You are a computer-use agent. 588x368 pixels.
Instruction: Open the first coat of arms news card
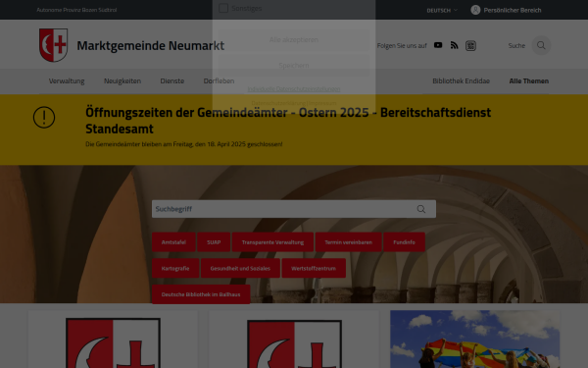coord(113,340)
